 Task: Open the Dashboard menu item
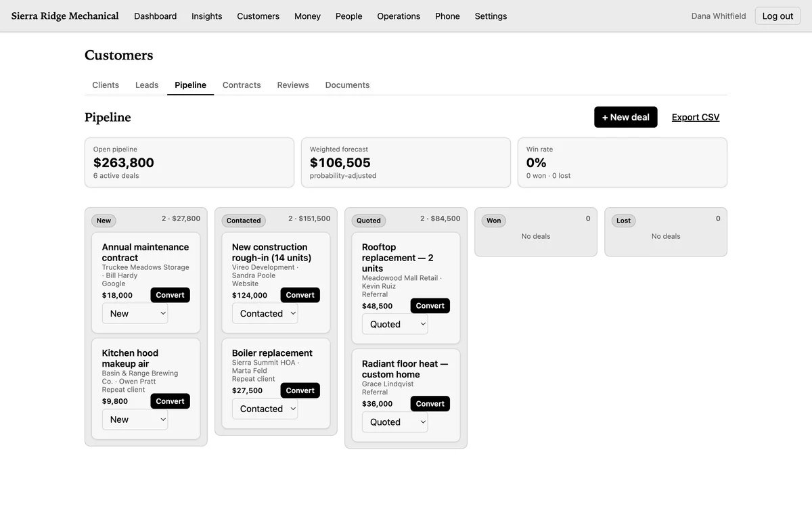click(x=155, y=16)
